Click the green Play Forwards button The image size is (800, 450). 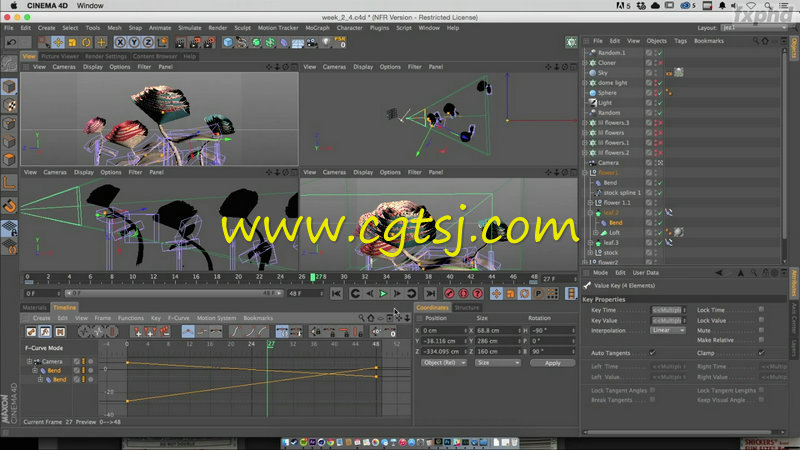coord(383,293)
